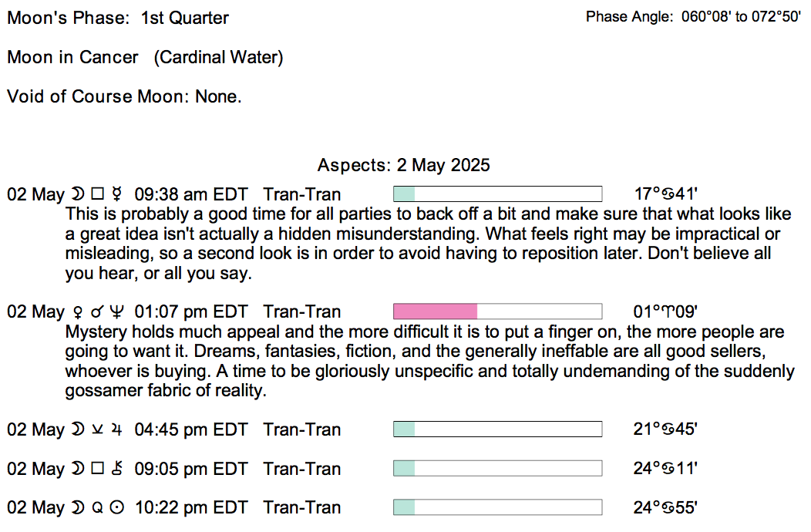Viewport: 811px width, 532px height.
Task: Click the Venus glyph in the 01:07 pm aspect
Action: (77, 312)
